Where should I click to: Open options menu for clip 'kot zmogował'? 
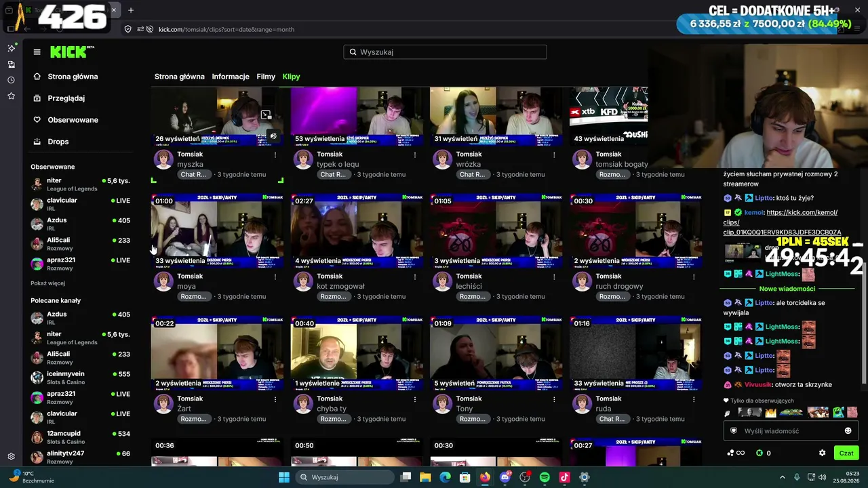[x=415, y=277]
